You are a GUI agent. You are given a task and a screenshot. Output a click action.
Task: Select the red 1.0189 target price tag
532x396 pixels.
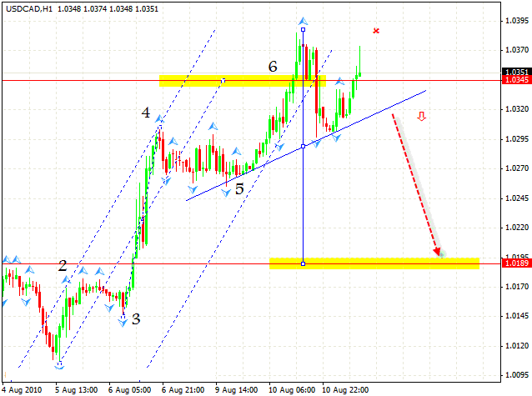pos(517,263)
